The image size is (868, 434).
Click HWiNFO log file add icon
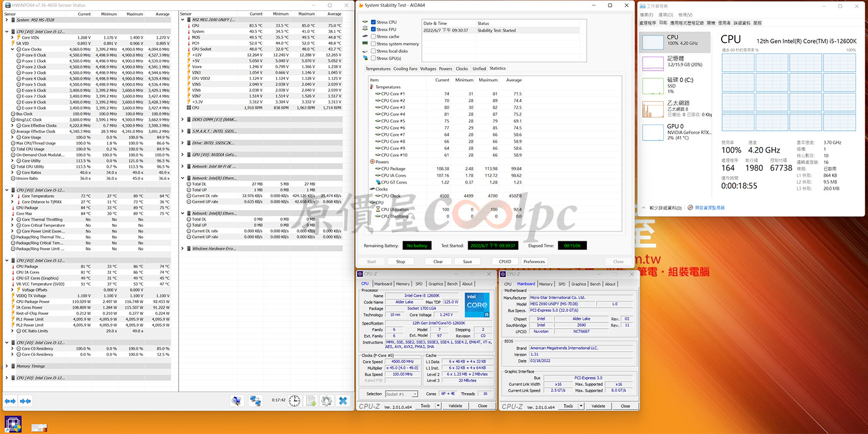(x=311, y=400)
